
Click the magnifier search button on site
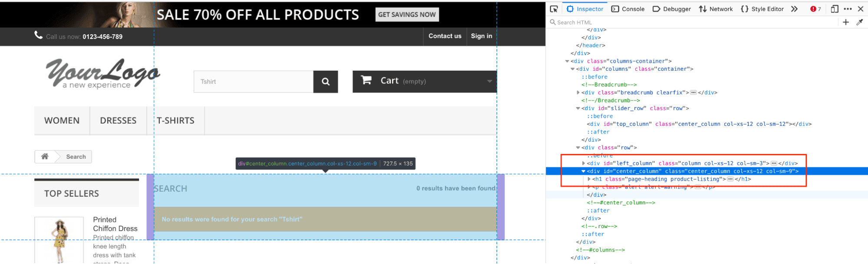(325, 81)
